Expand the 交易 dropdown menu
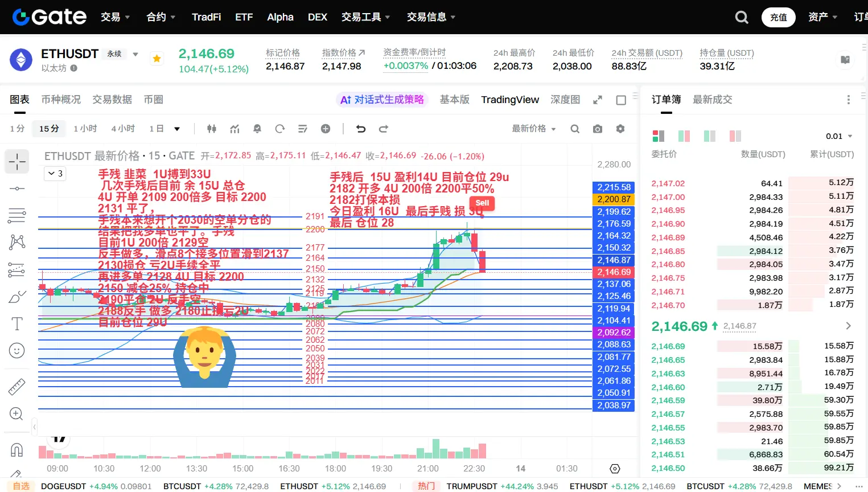Screen dimensions: 868x492 point(115,17)
